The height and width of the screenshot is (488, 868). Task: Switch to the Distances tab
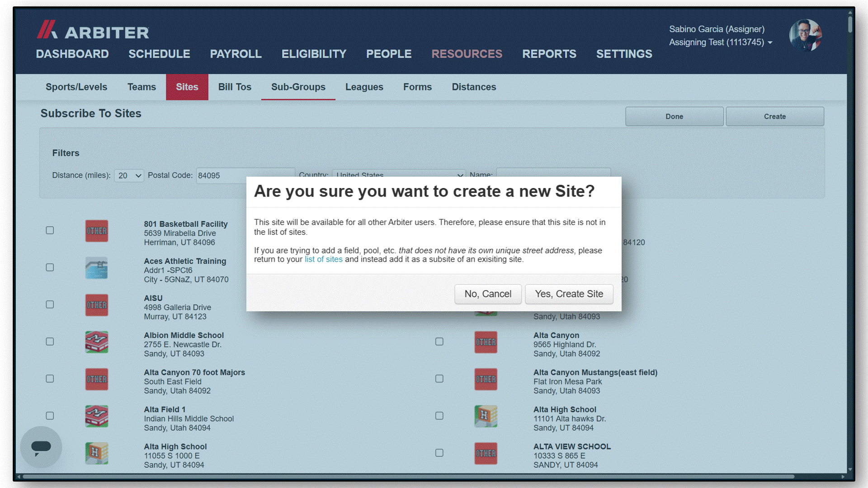pos(474,87)
